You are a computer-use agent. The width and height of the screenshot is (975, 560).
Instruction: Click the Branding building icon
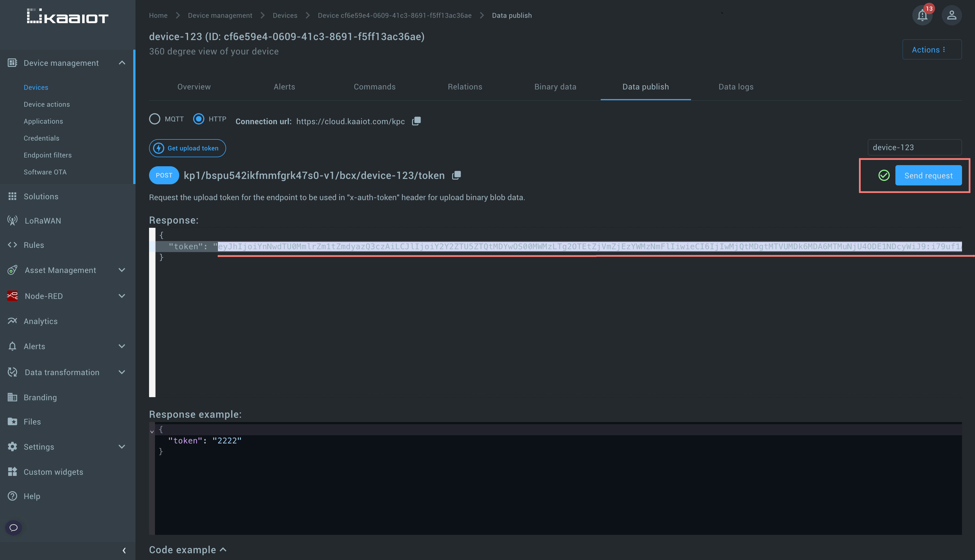(x=12, y=397)
